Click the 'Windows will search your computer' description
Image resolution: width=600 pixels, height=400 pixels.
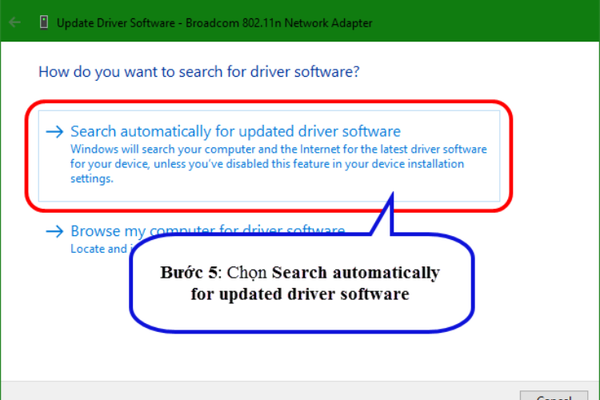click(x=200, y=149)
